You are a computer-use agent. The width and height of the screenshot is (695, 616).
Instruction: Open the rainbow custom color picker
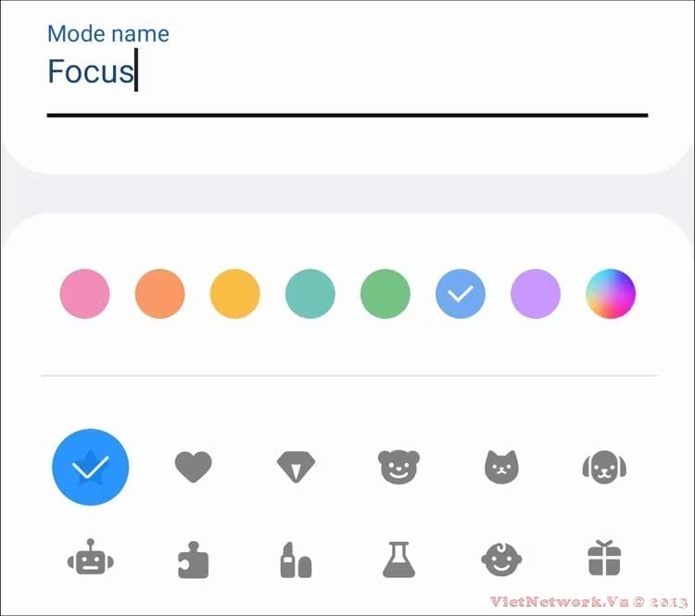(x=611, y=294)
